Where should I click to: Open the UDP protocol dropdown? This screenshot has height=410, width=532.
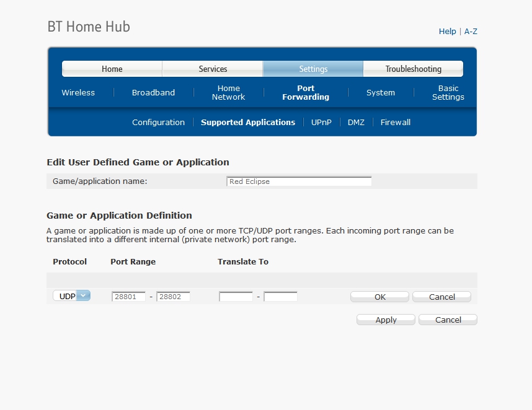click(71, 296)
